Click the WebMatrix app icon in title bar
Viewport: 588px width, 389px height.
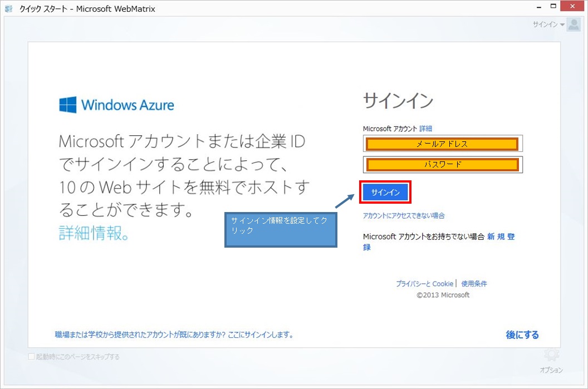(x=8, y=8)
